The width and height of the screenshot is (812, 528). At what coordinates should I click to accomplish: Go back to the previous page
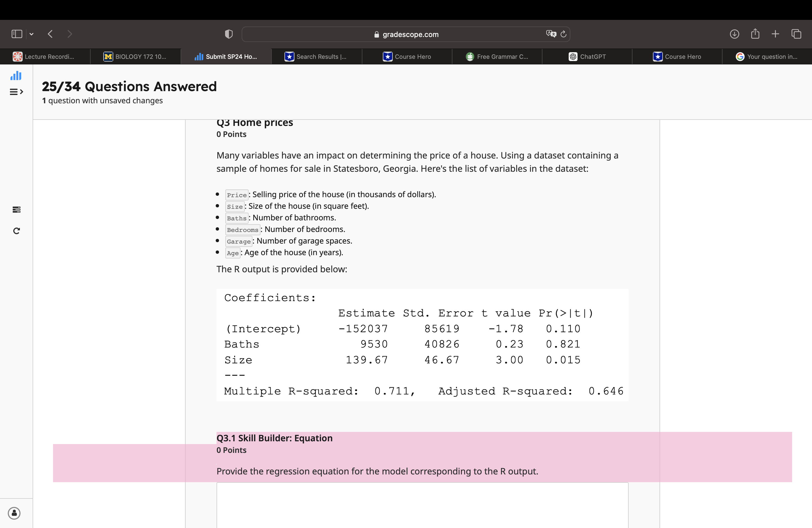click(50, 34)
